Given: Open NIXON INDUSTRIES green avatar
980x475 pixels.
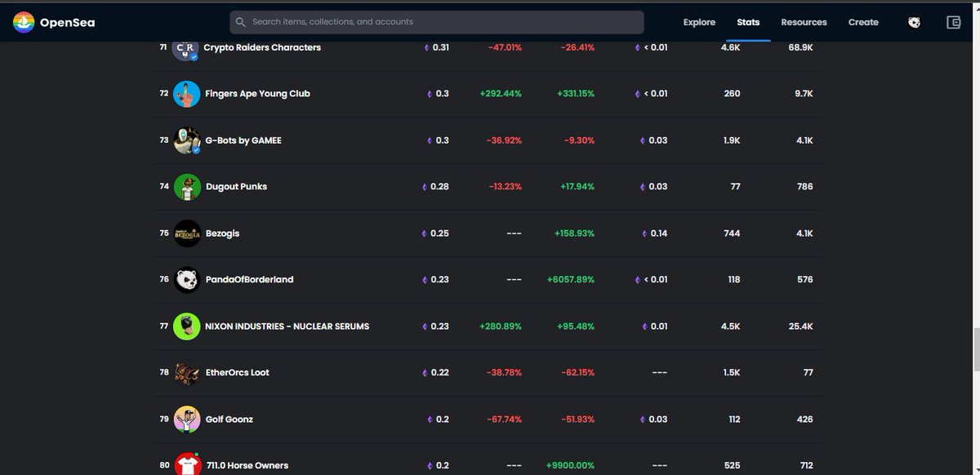Looking at the screenshot, I should click(186, 326).
